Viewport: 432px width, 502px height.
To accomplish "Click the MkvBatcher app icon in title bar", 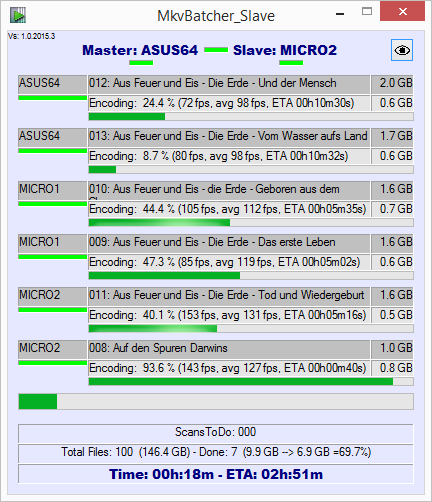I will click(17, 15).
